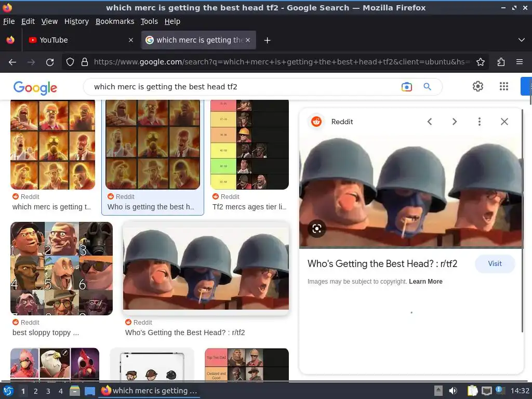Click the preview panel vertical scrollbar
The image size is (532, 399).
click(x=522, y=220)
